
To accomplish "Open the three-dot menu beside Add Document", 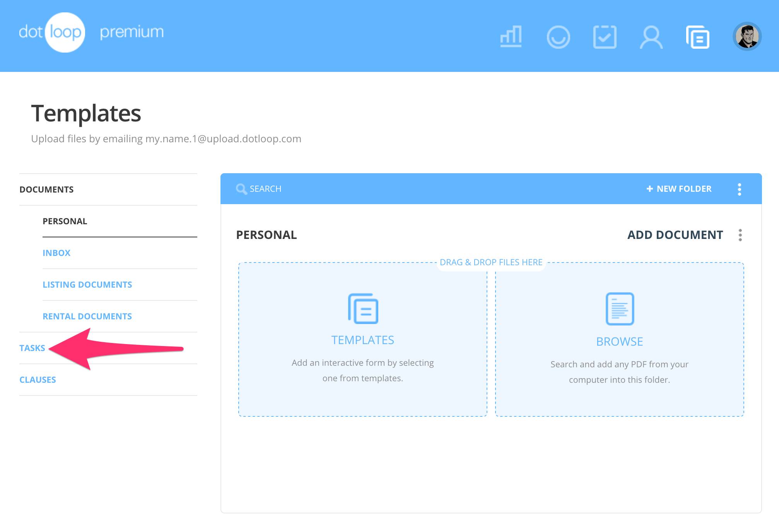I will tap(740, 235).
